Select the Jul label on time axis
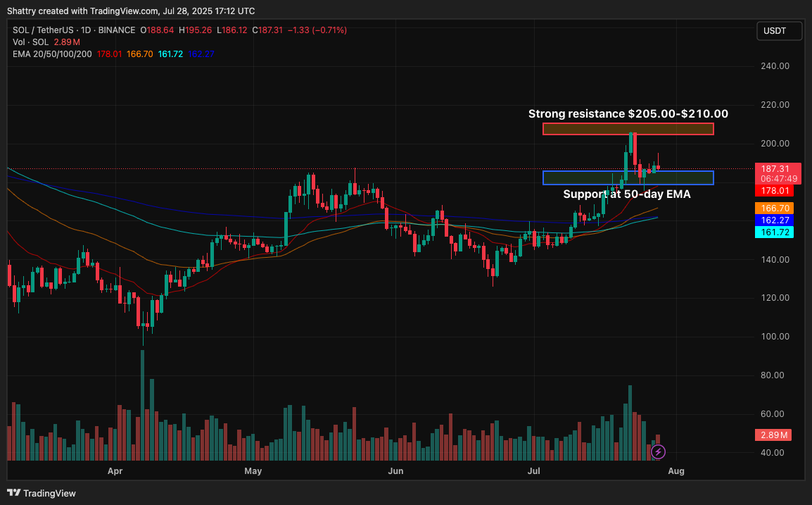 [x=534, y=471]
